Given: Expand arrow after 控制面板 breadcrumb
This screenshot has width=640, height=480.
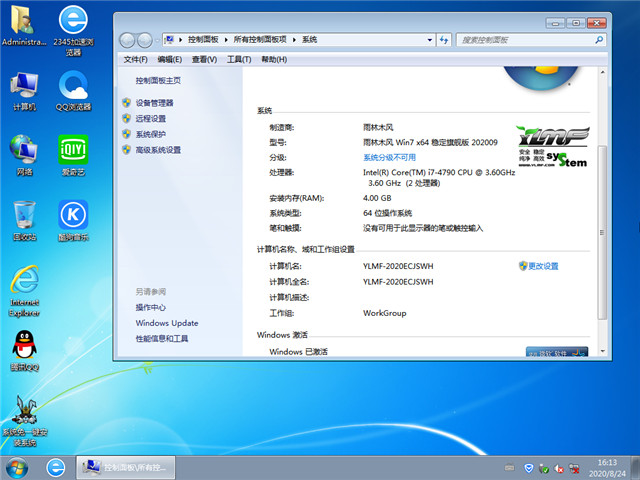Looking at the screenshot, I should (x=226, y=40).
